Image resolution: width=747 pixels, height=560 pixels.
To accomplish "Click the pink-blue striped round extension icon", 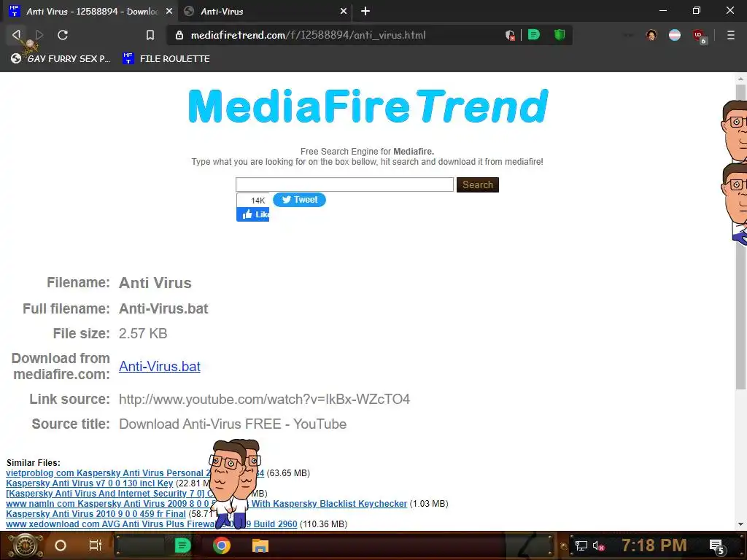I will point(675,35).
